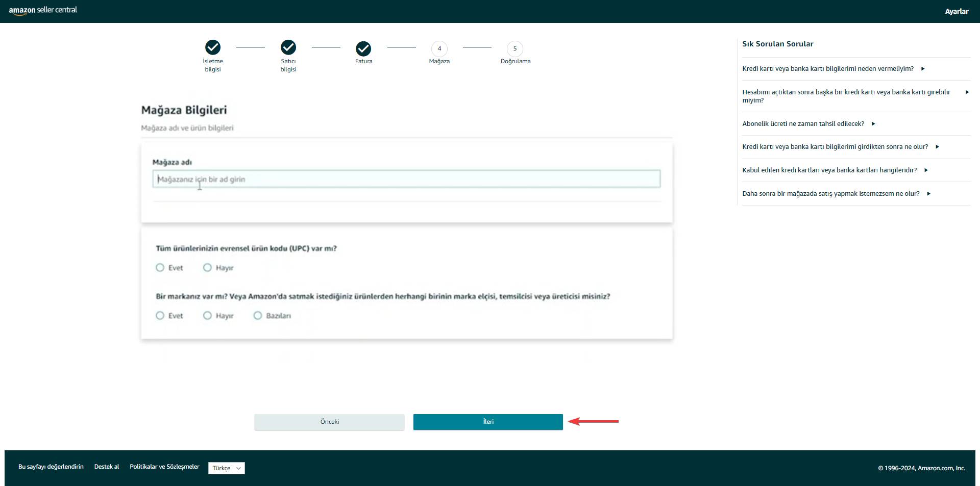The width and height of the screenshot is (980, 486).
Task: Select step 4 Mağaza circle
Action: (439, 49)
